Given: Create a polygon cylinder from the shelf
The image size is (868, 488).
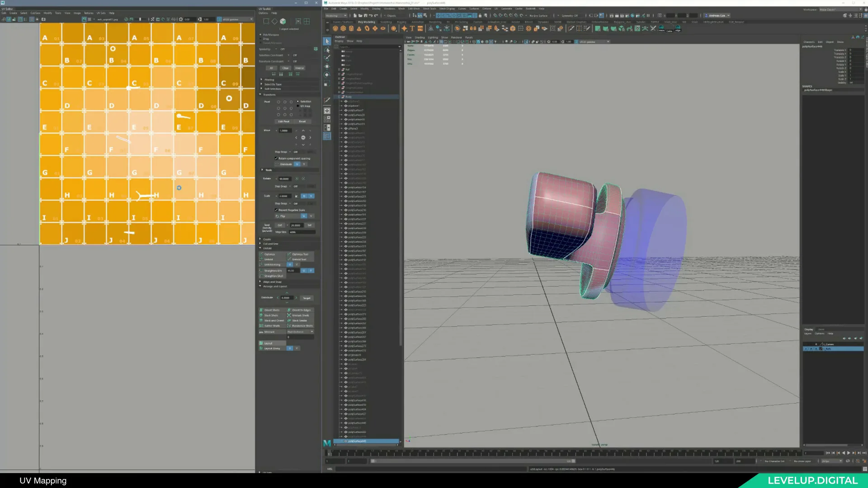Looking at the screenshot, I should click(351, 28).
